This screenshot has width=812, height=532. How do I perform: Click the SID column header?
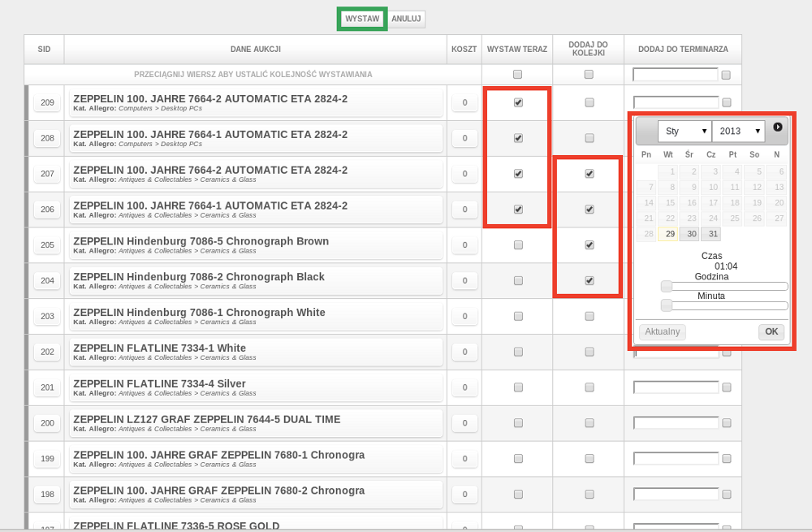(44, 50)
